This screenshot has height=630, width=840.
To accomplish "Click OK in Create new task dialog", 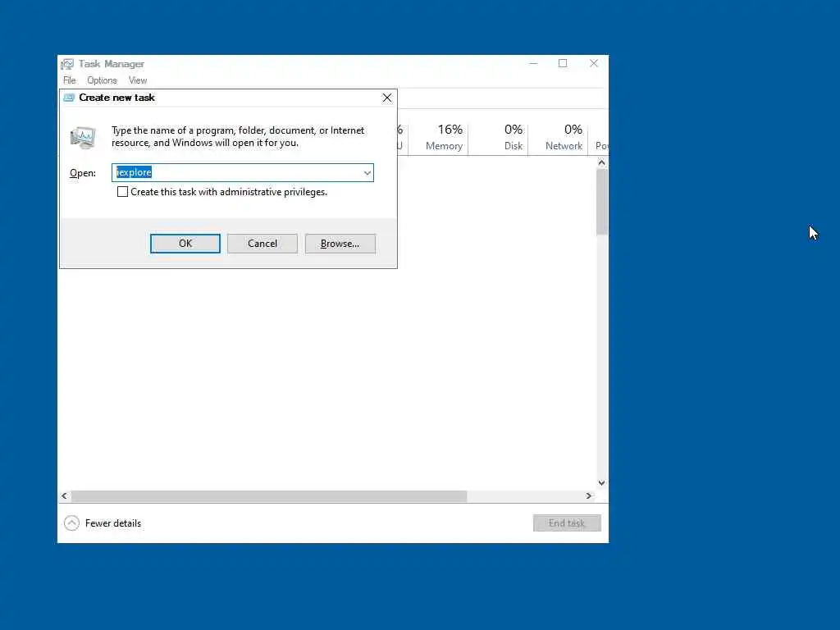I will click(185, 243).
